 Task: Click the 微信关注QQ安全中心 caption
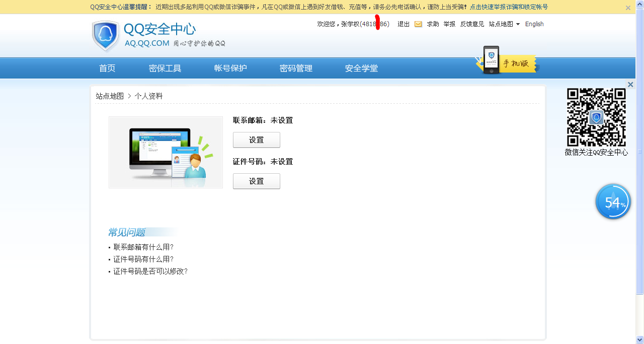(x=596, y=153)
